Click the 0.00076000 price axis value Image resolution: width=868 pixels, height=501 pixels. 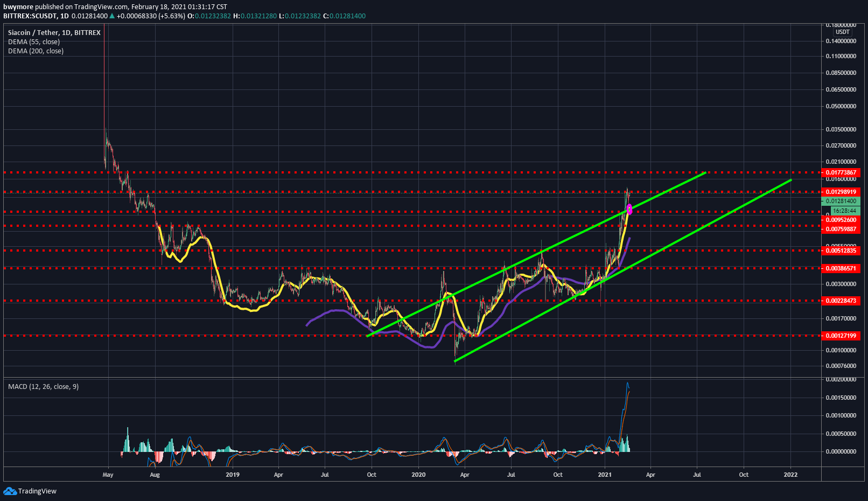[841, 366]
